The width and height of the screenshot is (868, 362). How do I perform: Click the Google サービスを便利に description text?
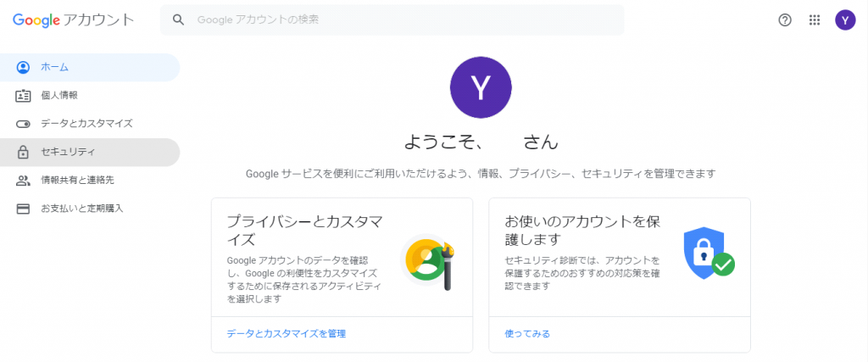(481, 174)
